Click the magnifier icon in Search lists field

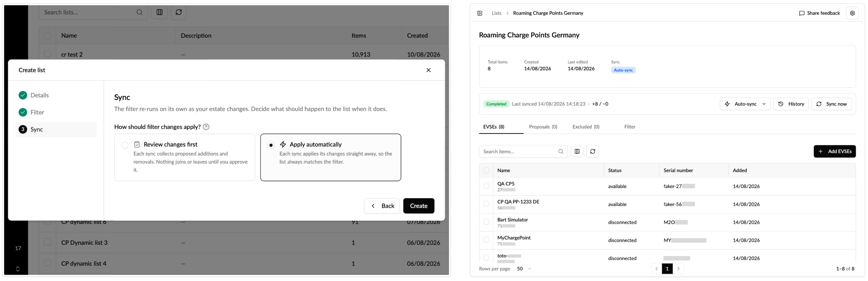pos(139,12)
